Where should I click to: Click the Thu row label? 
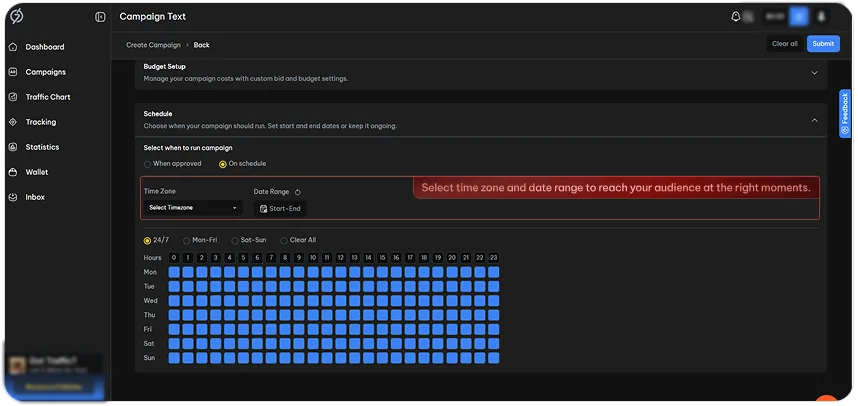149,315
